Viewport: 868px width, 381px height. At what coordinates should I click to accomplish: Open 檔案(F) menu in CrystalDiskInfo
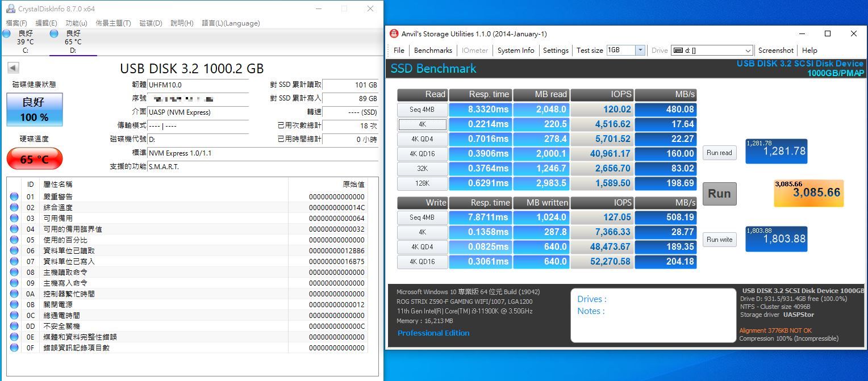pos(16,23)
